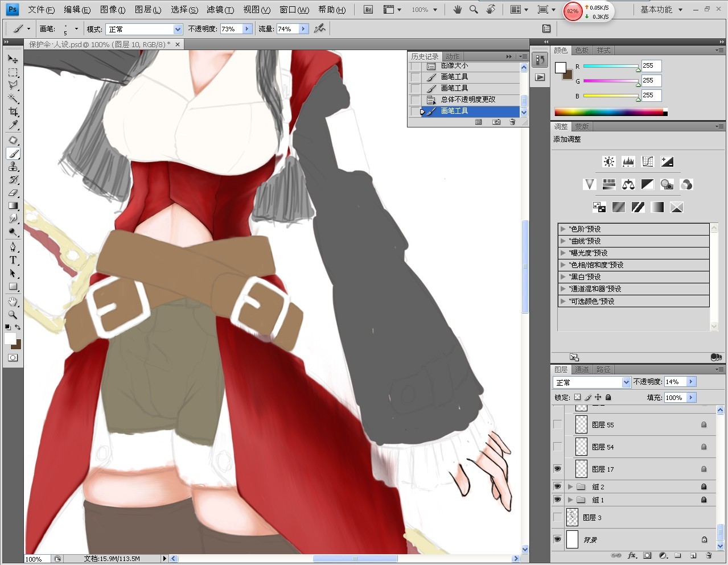Image resolution: width=728 pixels, height=565 pixels.
Task: Select the Magic Wand tool
Action: 13,98
